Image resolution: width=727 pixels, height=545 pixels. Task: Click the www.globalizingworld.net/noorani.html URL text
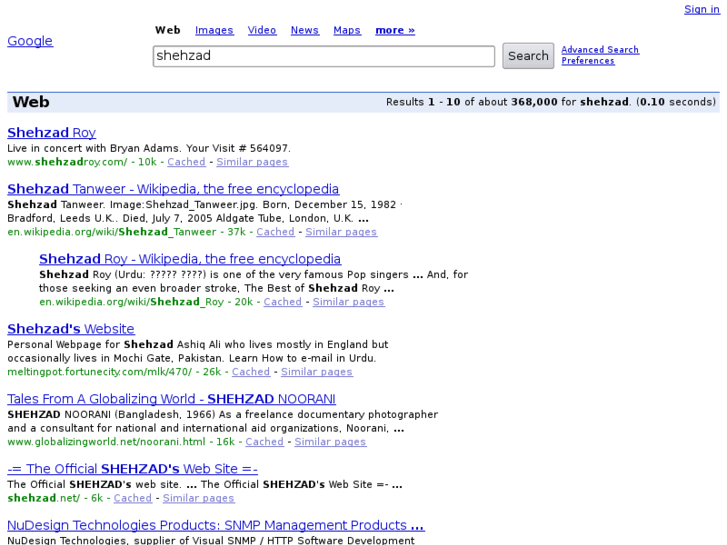[x=106, y=442]
